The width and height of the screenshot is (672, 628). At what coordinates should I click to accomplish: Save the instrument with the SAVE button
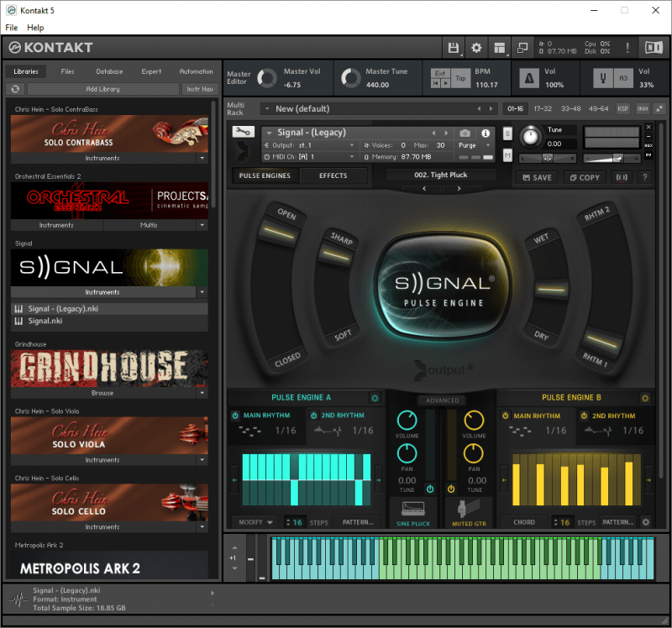(x=536, y=177)
